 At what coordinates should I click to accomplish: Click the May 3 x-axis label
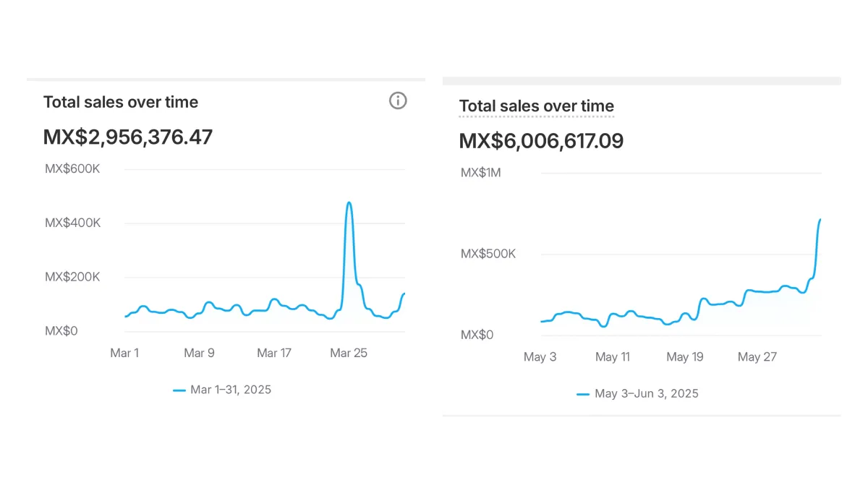click(540, 357)
